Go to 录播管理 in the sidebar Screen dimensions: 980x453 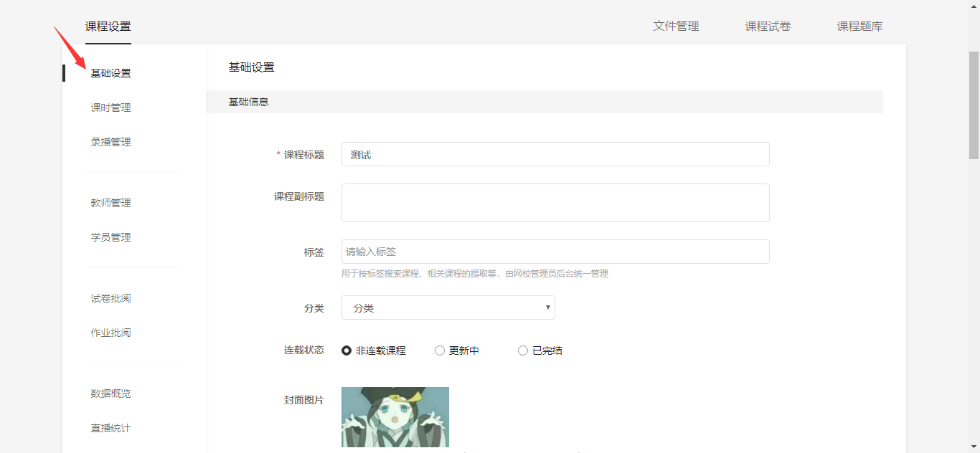pyautogui.click(x=111, y=142)
